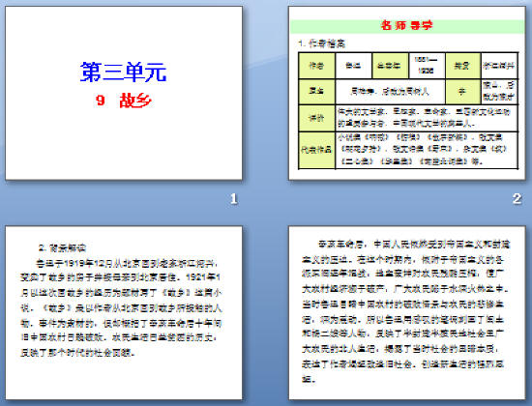The image size is (532, 406).
Task: Click the blue 第三单元 title text
Action: 124,72
